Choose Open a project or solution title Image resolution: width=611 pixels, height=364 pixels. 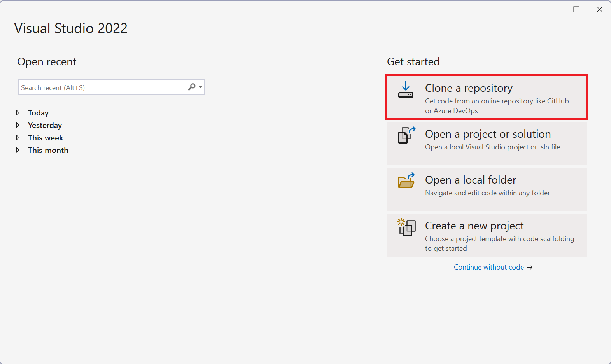pyautogui.click(x=488, y=134)
